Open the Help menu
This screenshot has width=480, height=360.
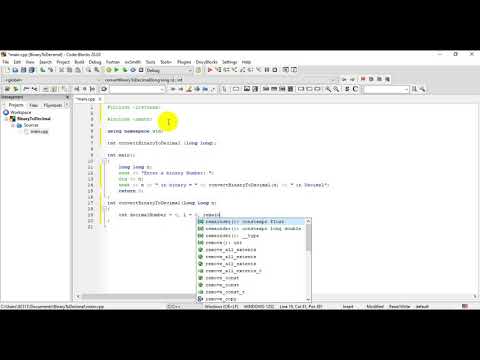(x=246, y=62)
